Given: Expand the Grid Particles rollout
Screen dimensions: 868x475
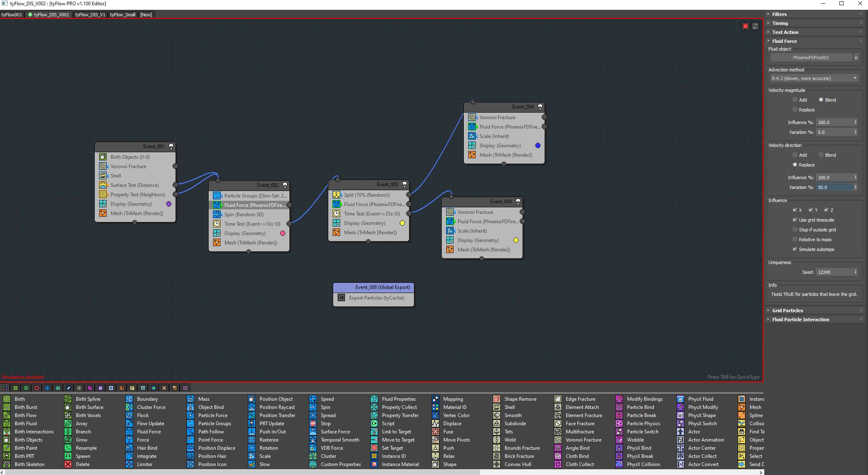Looking at the screenshot, I should tap(787, 311).
